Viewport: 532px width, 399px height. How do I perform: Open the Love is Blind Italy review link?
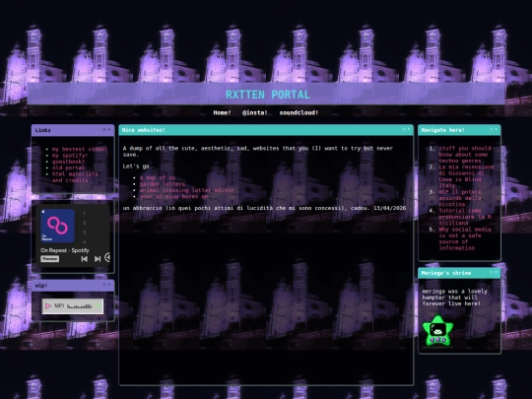[467, 176]
